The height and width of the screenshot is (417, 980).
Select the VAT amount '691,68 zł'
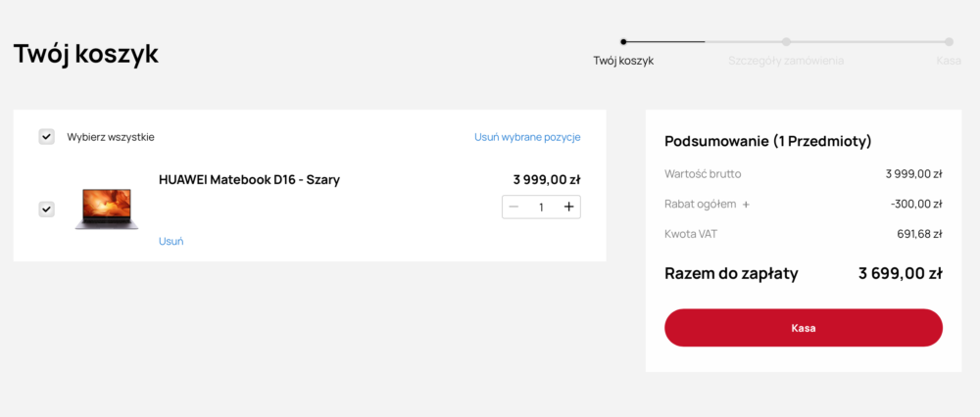[919, 234]
